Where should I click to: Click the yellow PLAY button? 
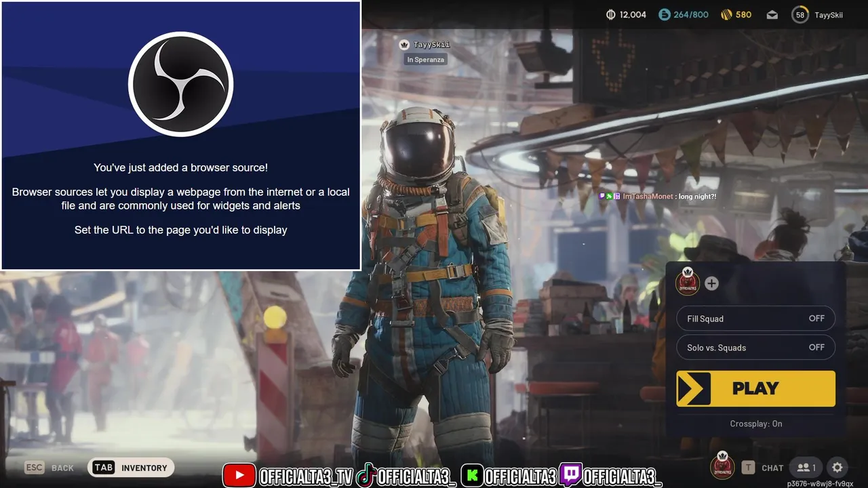[755, 388]
